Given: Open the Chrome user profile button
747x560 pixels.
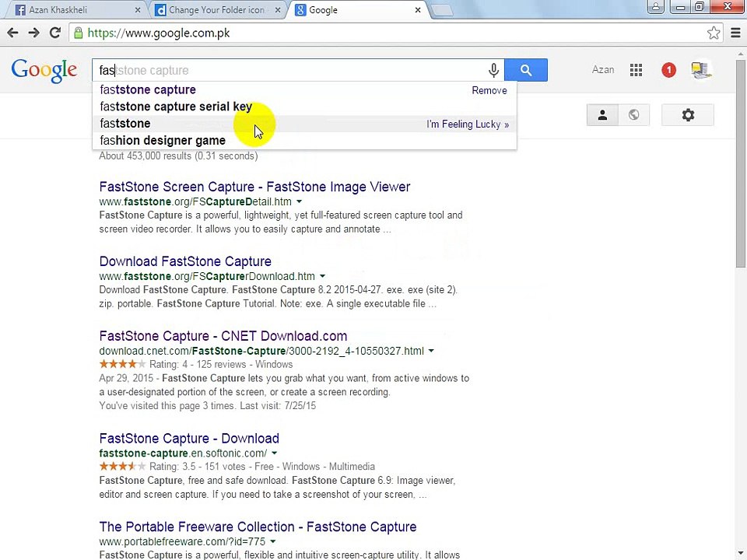Looking at the screenshot, I should [656, 6].
